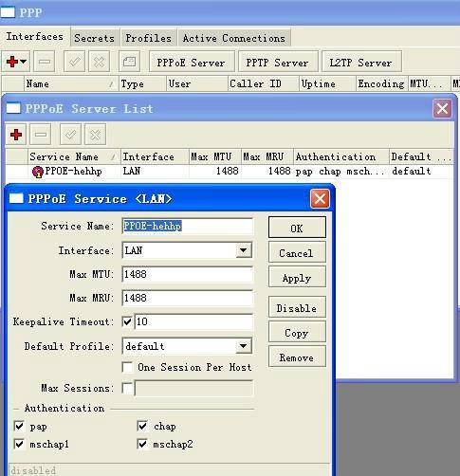Screen dimensions: 460x476
Task: Switch to the Secrets tab
Action: (x=95, y=38)
